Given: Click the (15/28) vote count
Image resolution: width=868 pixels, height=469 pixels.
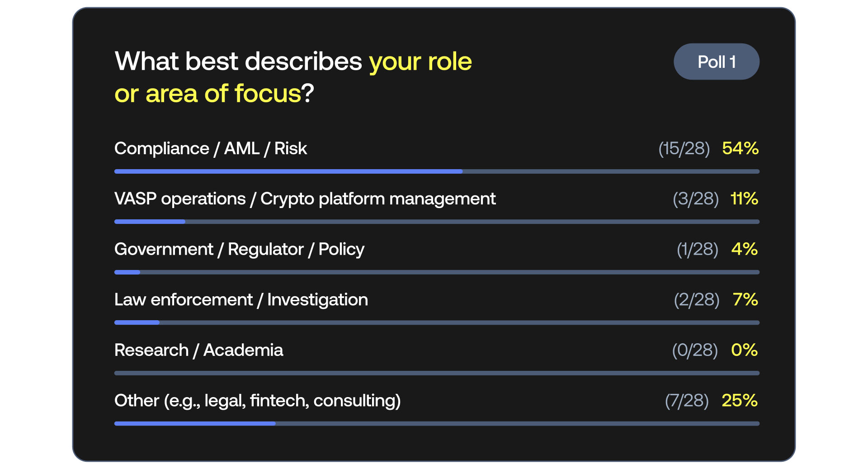Looking at the screenshot, I should click(684, 149).
